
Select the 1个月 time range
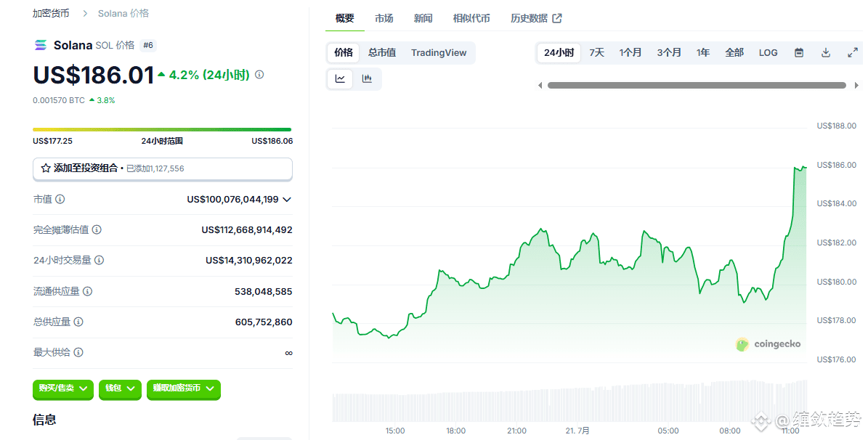[x=630, y=52]
